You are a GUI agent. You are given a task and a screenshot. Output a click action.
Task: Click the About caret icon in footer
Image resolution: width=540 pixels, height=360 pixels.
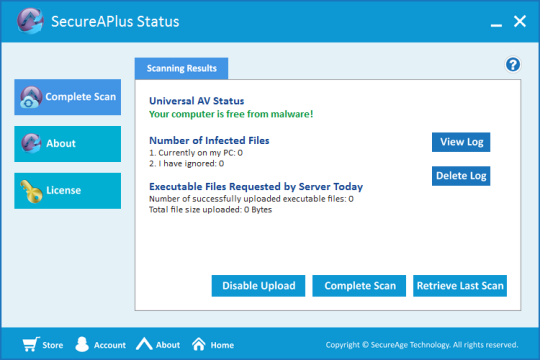(x=144, y=344)
